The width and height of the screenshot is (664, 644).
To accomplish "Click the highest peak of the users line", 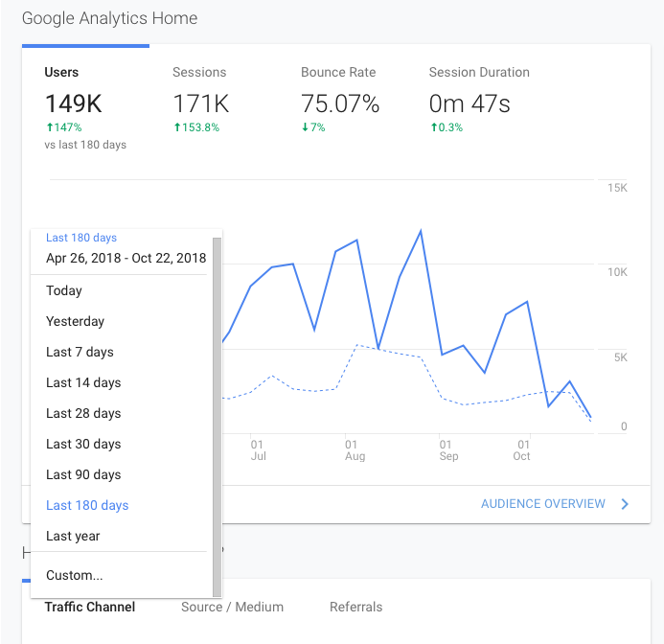I will (421, 231).
